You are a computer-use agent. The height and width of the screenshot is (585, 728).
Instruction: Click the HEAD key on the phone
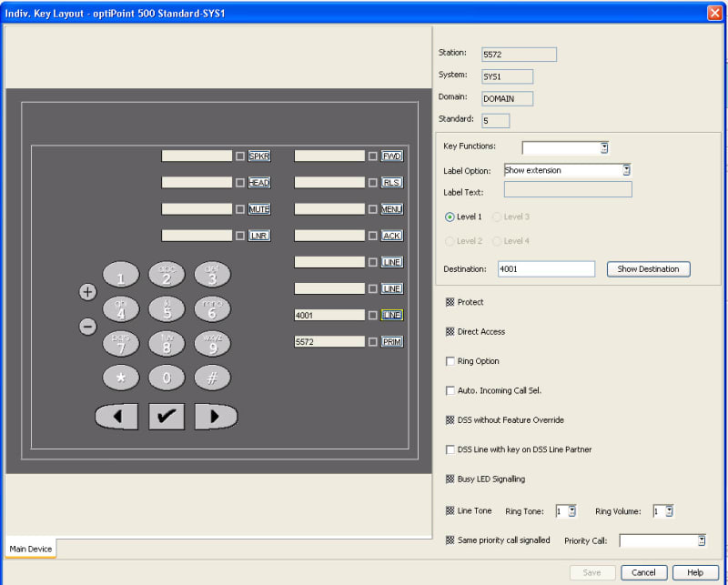(259, 183)
